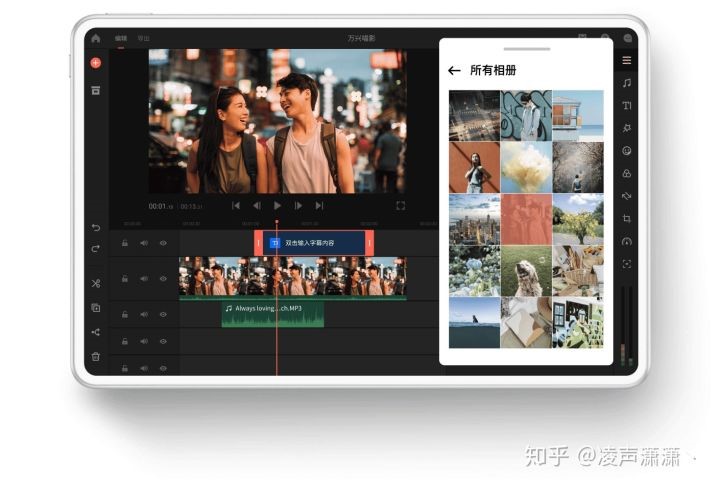Screen dimensions: 720x486
Task: Select the crop tool
Action: click(627, 219)
